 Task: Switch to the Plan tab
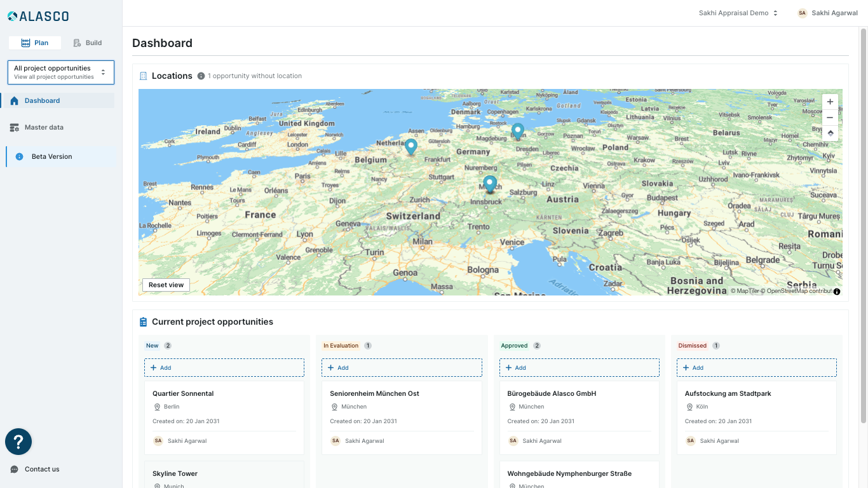pos(35,43)
